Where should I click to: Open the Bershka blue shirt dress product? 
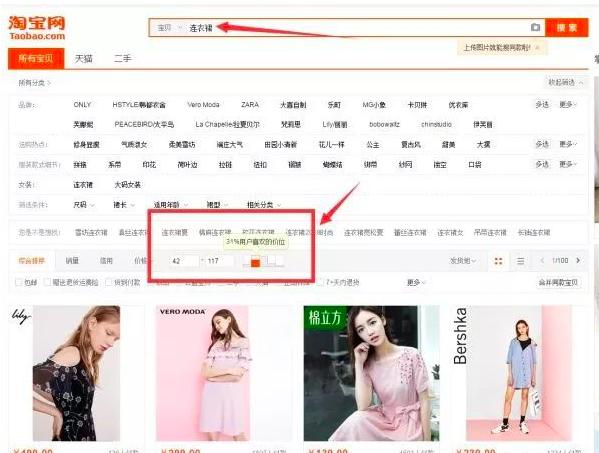click(519, 373)
